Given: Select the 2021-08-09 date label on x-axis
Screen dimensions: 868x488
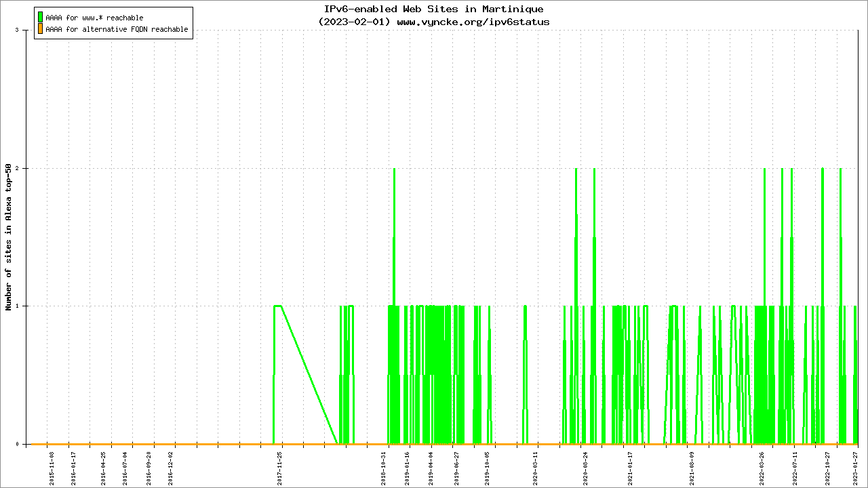Looking at the screenshot, I should [692, 468].
